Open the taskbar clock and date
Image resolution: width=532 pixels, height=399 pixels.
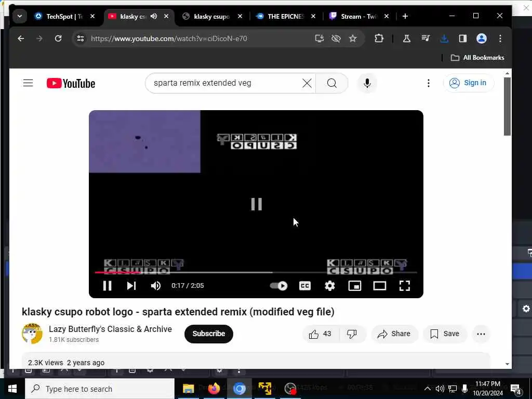488,389
